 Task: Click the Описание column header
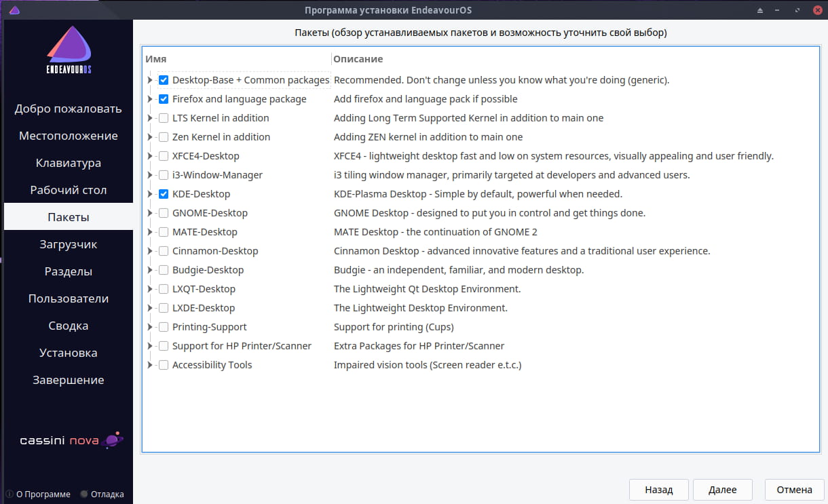click(x=358, y=59)
